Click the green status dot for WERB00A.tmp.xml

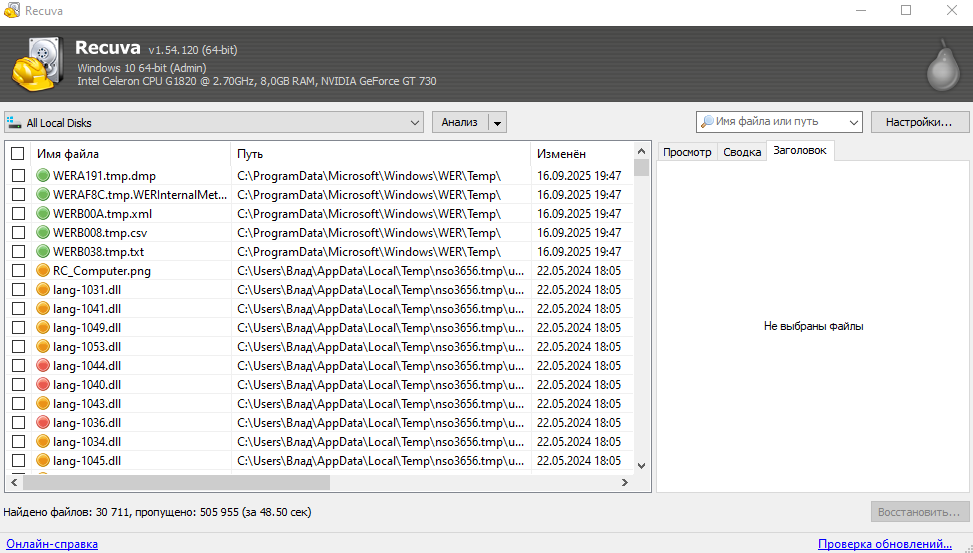pos(43,214)
